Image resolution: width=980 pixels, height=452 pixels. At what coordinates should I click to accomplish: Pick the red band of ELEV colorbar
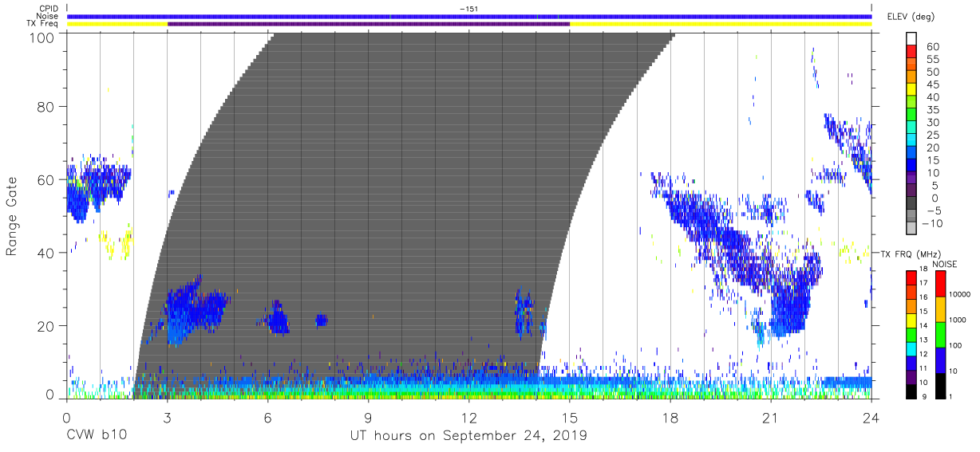(x=910, y=52)
